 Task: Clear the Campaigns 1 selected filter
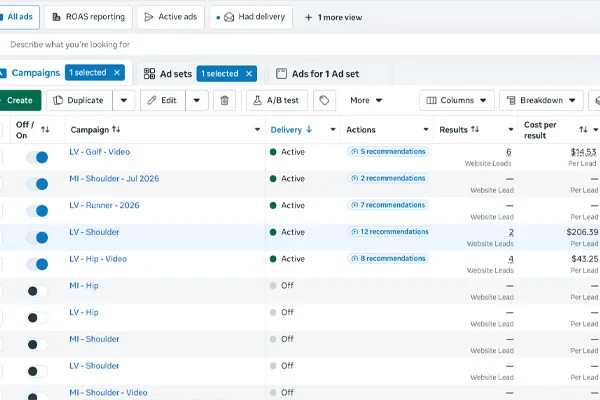coord(117,72)
